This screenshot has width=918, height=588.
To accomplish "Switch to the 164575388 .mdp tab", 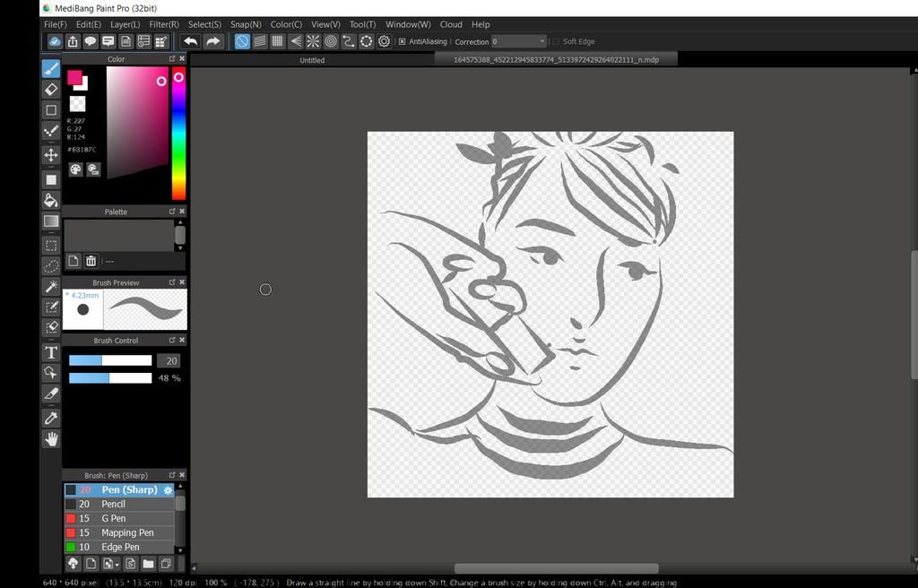I will coord(556,59).
